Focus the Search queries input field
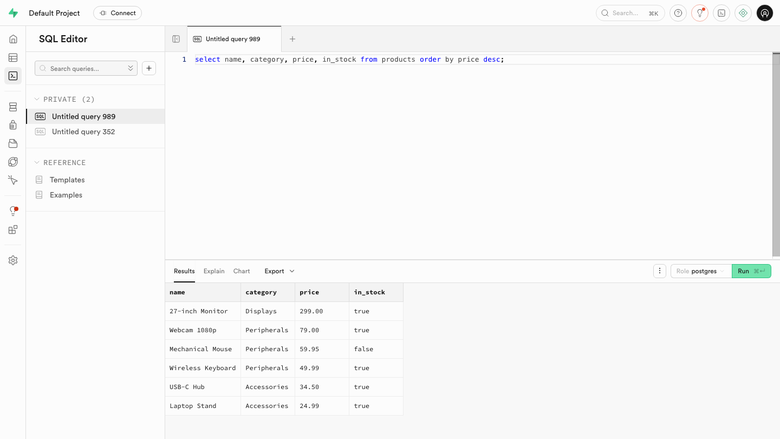 coord(86,68)
